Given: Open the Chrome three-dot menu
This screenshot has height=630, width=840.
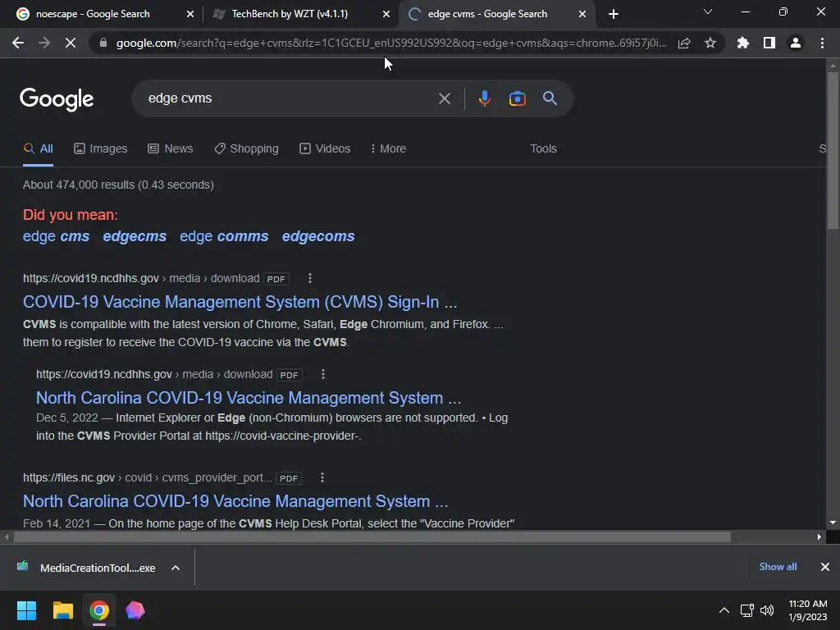Looking at the screenshot, I should (x=822, y=43).
